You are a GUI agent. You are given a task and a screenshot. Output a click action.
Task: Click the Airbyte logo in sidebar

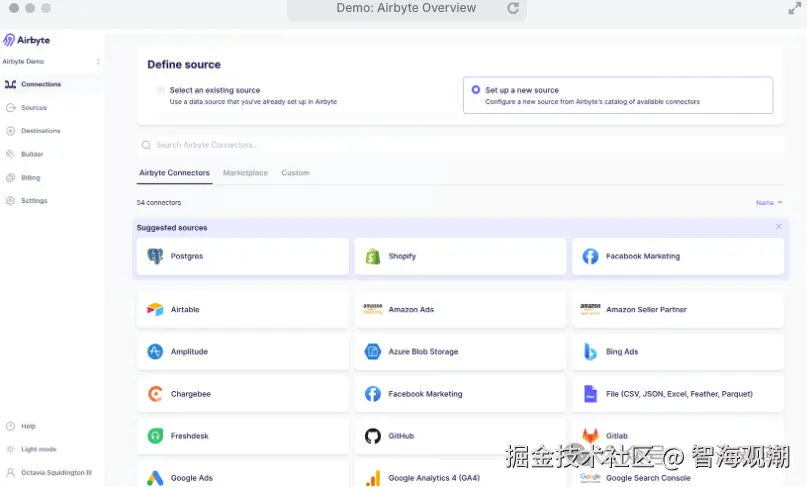pyautogui.click(x=27, y=40)
